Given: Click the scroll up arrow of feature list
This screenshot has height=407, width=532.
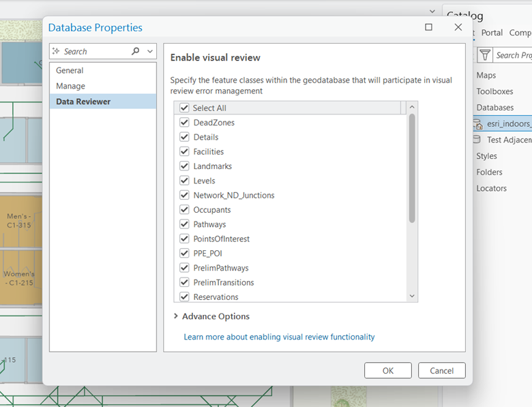Looking at the screenshot, I should click(412, 107).
